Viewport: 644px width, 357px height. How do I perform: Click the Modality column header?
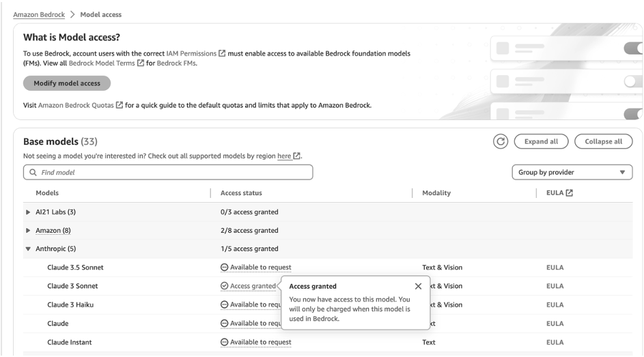click(x=436, y=193)
